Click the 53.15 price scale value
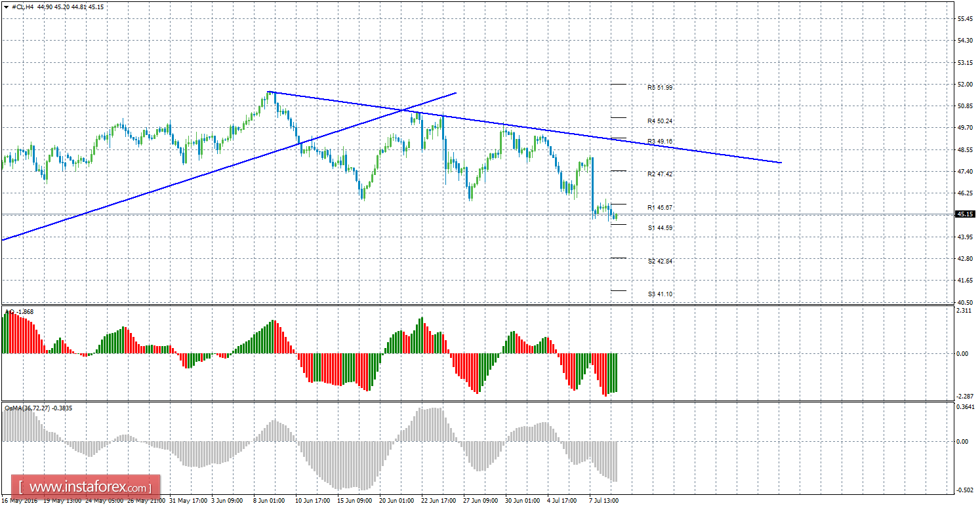980x508 pixels. click(965, 63)
